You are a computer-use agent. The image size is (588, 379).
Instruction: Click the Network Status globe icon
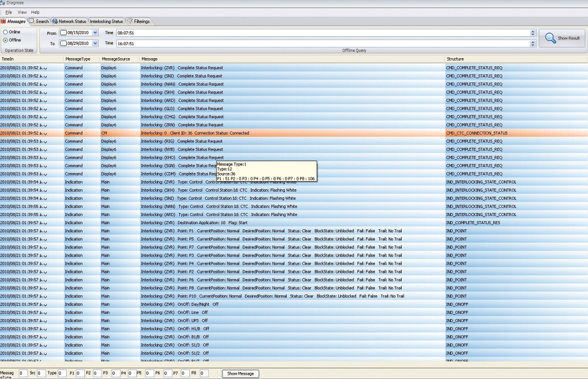[x=55, y=21]
